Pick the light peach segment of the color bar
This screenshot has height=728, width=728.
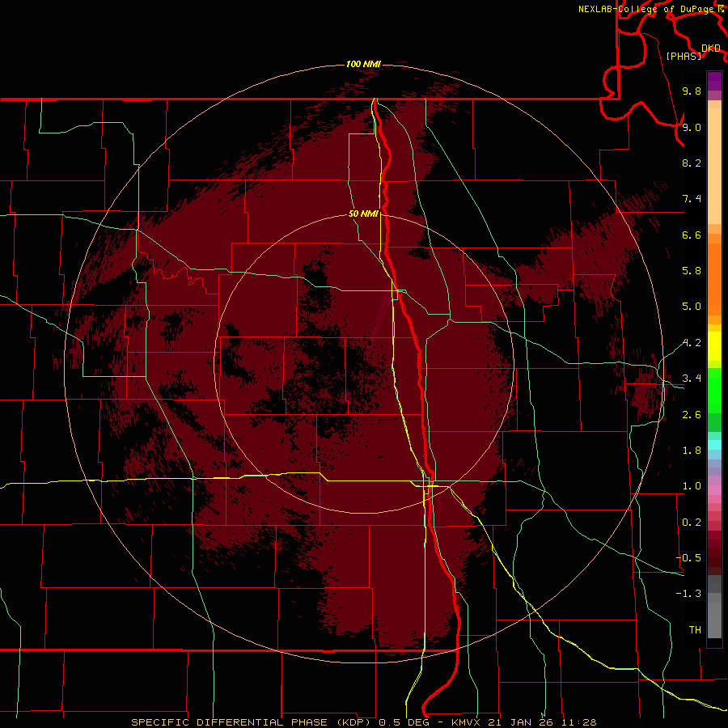(714, 166)
